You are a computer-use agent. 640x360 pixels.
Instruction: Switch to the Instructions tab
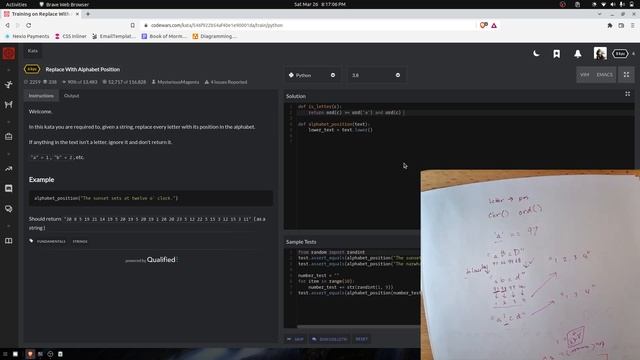[41, 96]
